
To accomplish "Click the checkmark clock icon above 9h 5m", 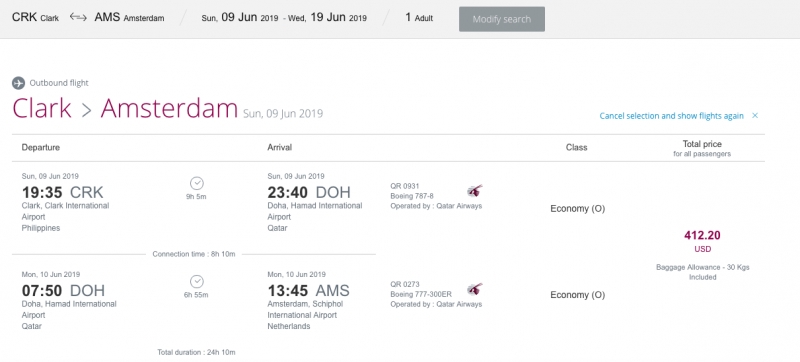I will pos(196,183).
